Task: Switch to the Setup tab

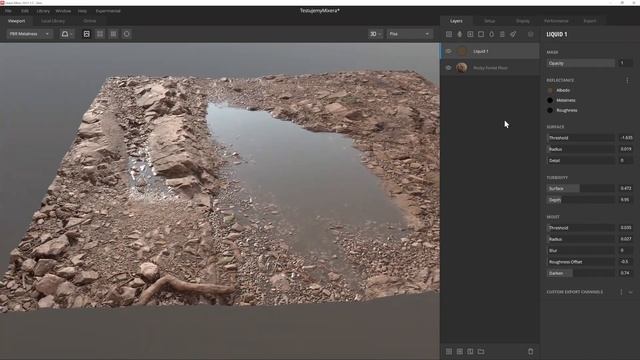Action: [x=490, y=21]
